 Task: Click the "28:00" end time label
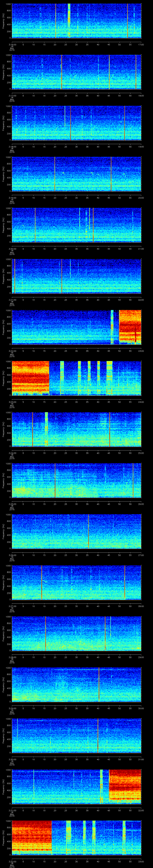click(x=141, y=606)
